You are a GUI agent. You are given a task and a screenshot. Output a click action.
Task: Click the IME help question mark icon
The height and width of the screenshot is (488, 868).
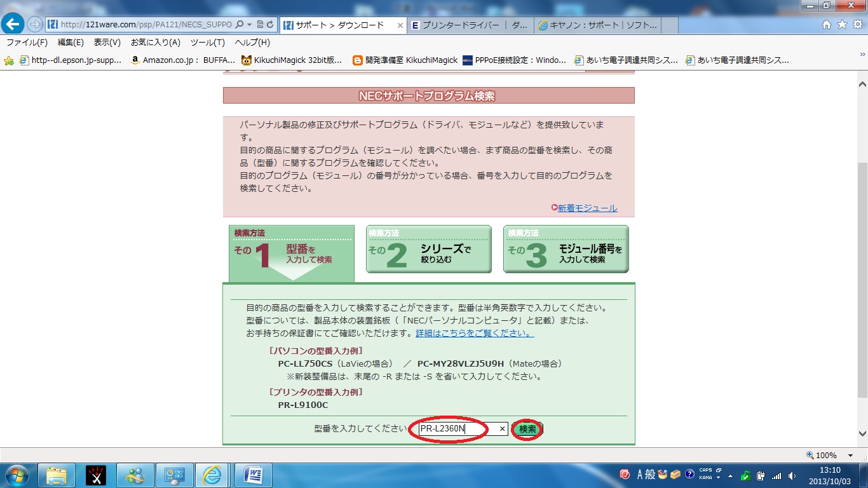coord(689,475)
